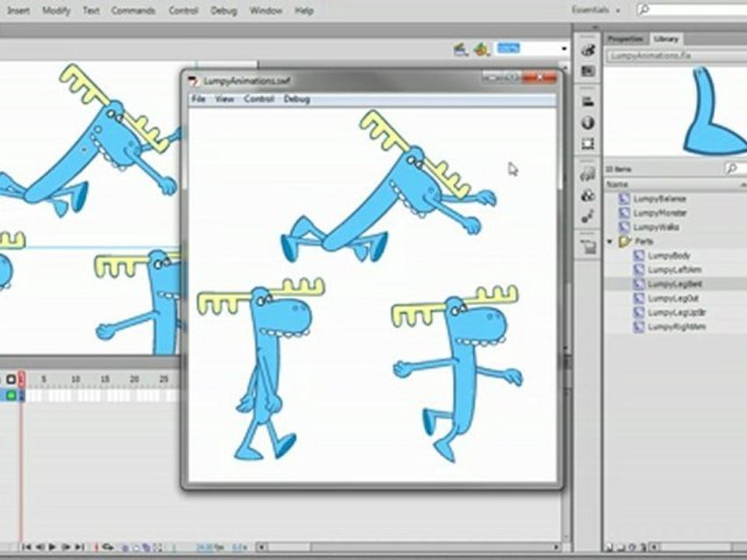Click frame 10 on the timeline ruler
Image resolution: width=747 pixels, height=560 pixels.
coord(75,380)
